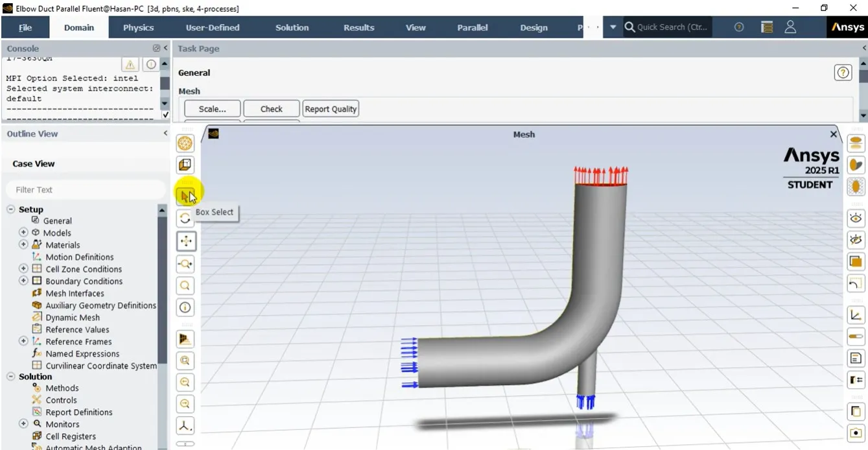Viewport: 868px width, 450px height.
Task: Expand the Boundary Conditions node
Action: point(23,281)
